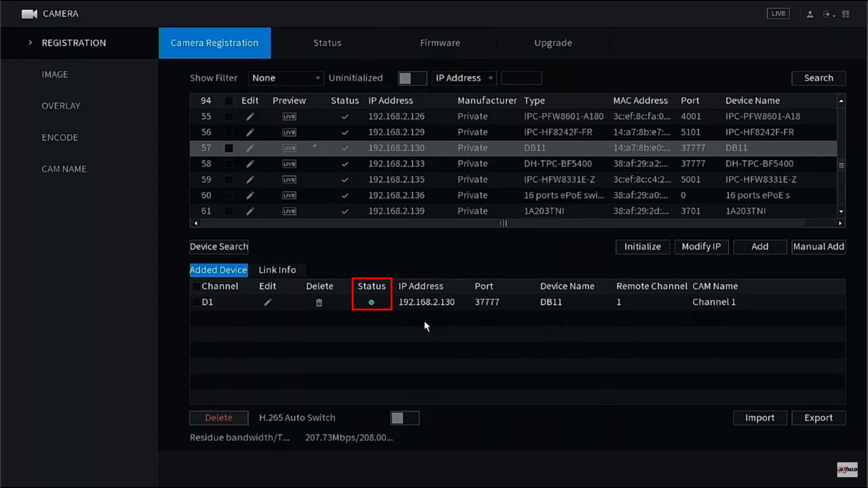Open the IP Address search dropdown
This screenshot has width=868, height=488.
[x=463, y=78]
